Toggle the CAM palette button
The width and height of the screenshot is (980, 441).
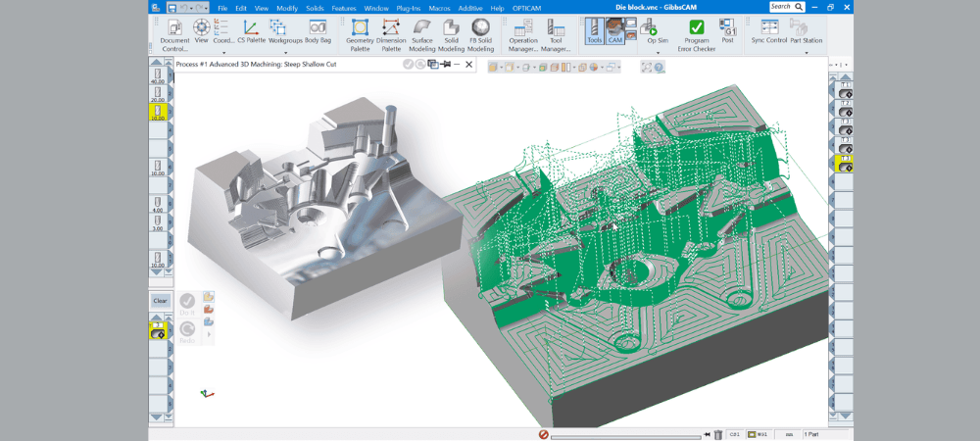tap(615, 31)
